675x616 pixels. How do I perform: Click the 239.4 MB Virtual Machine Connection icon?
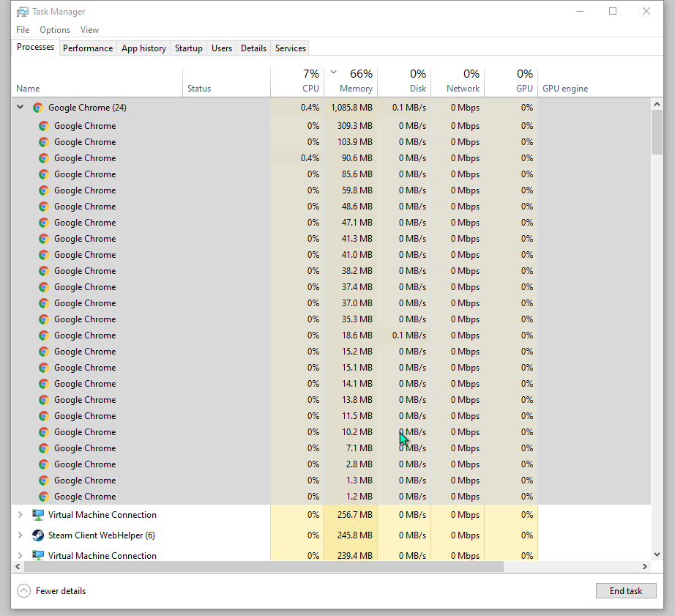(x=38, y=556)
